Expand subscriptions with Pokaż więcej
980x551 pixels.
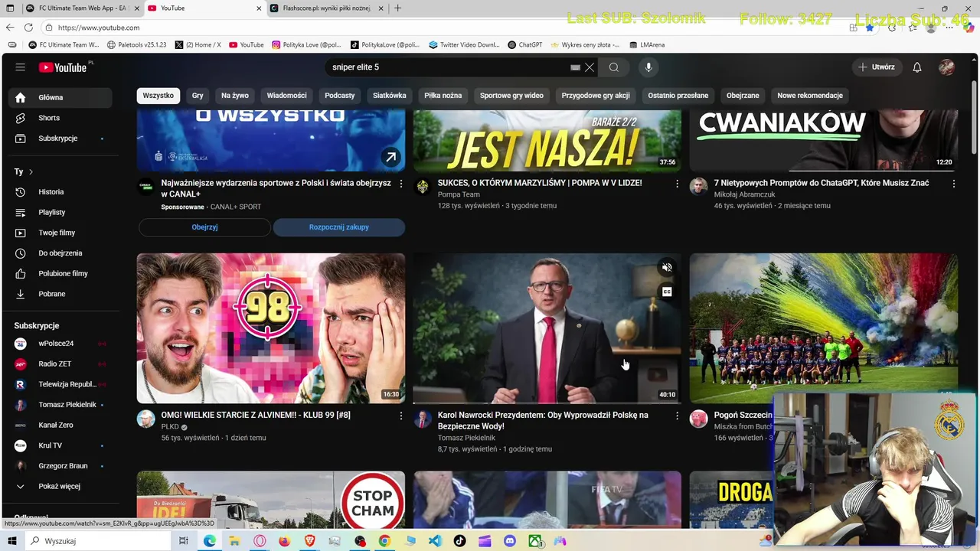(x=60, y=486)
